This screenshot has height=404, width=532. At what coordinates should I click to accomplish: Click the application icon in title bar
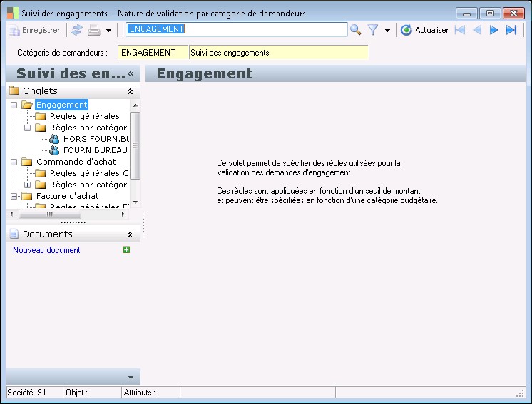click(x=13, y=13)
